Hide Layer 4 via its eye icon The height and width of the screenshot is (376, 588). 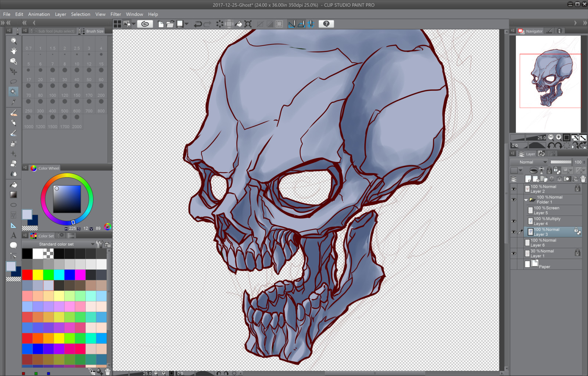point(514,221)
